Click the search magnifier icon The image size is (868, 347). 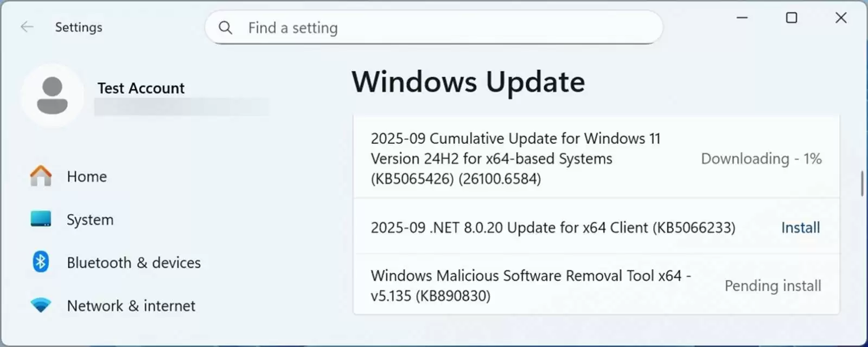225,27
